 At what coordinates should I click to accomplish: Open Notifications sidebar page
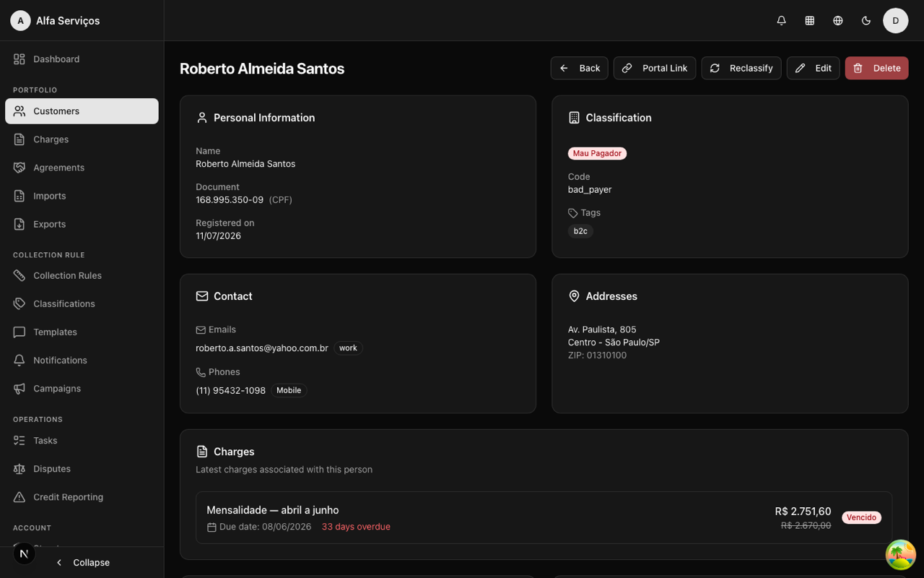(82, 360)
